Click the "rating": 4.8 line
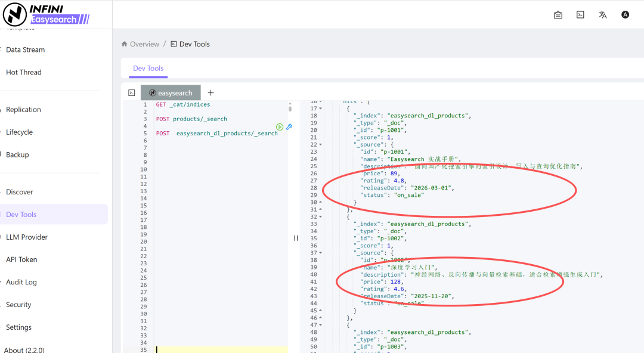The width and height of the screenshot is (644, 353). 383,181
